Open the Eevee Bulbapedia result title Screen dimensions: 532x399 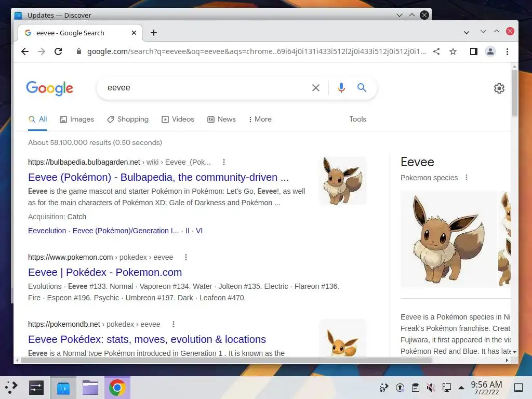coord(158,177)
